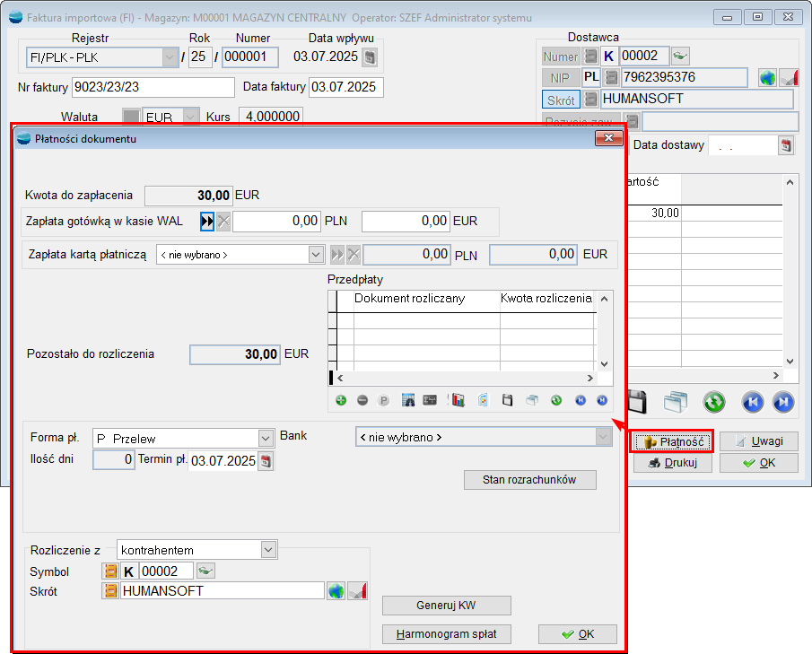
Task: Click the right arrow of the Przedpłaty horizontal scrollbar
Action: [x=589, y=378]
